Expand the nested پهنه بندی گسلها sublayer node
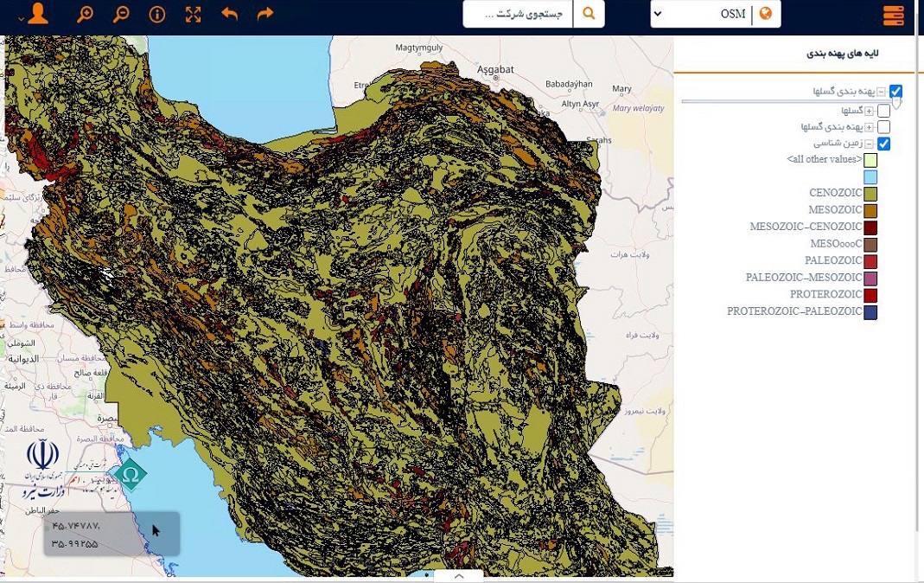924x583 pixels. pos(870,127)
